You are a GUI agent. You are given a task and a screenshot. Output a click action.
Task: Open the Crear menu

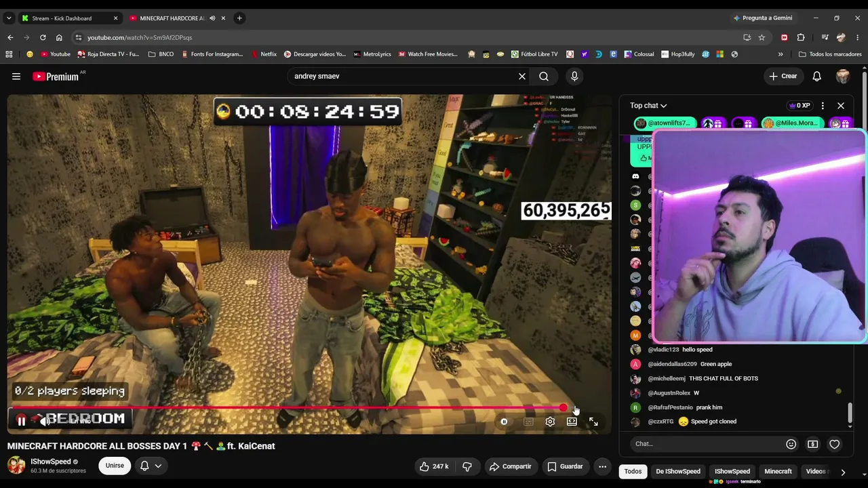click(783, 77)
